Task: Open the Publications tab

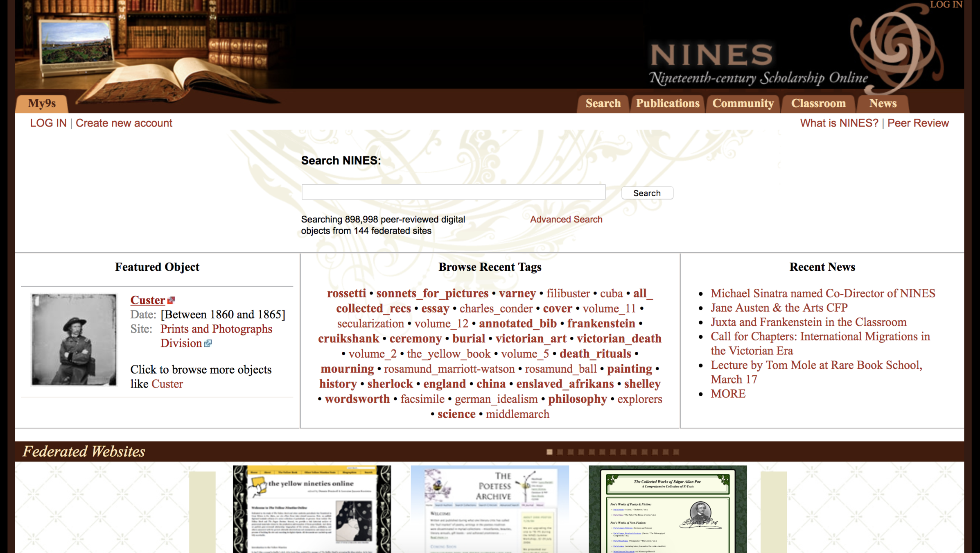Action: pos(668,103)
